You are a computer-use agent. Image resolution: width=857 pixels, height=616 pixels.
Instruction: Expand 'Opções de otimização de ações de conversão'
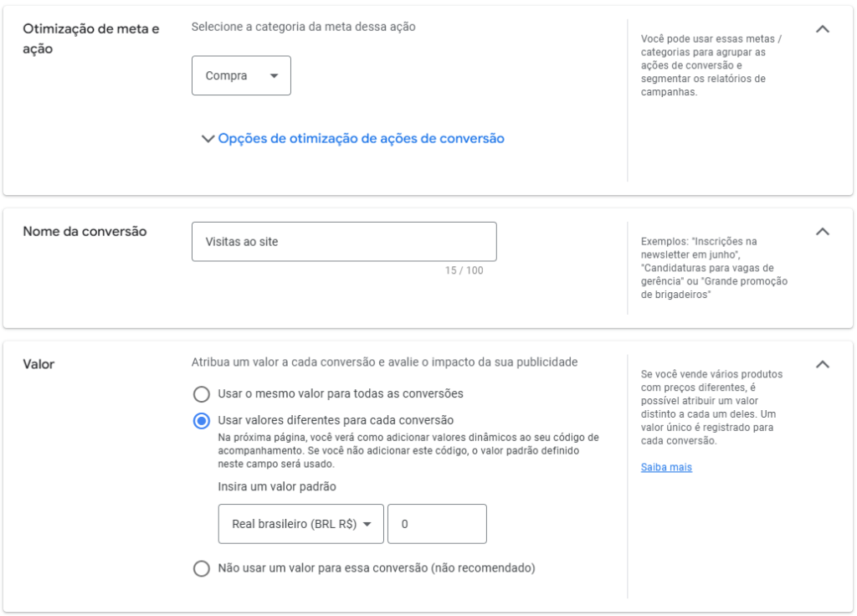[352, 137]
